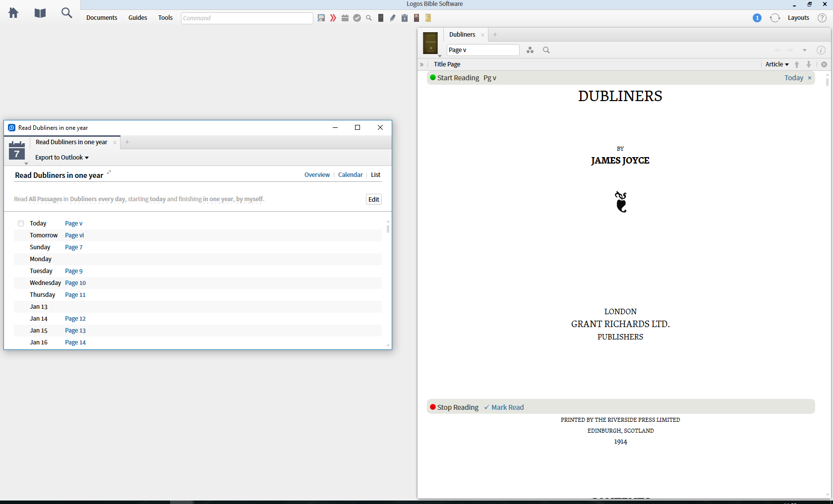The height and width of the screenshot is (504, 833).
Task: Switch to Calendar view
Action: (x=350, y=175)
